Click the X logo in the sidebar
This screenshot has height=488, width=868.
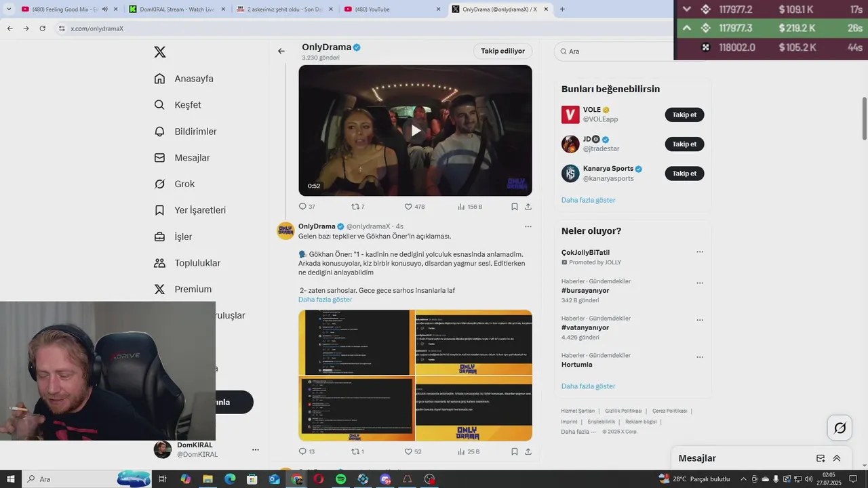160,52
